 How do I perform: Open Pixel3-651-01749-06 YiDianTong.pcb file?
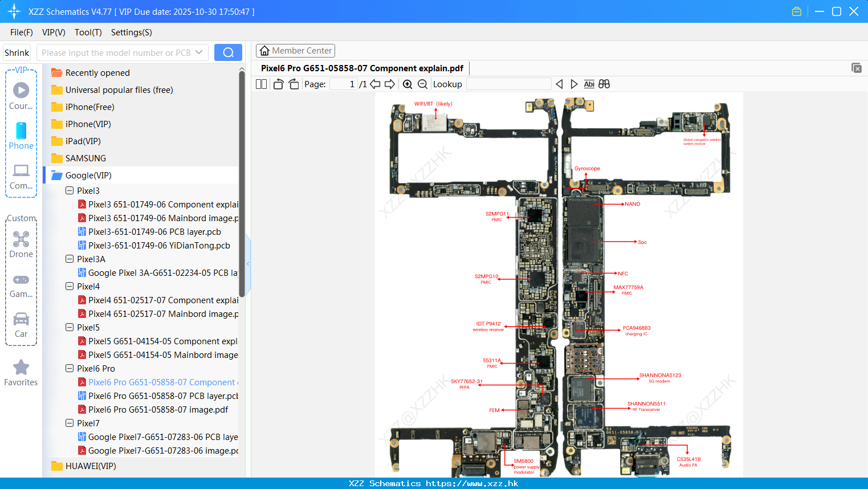point(154,245)
